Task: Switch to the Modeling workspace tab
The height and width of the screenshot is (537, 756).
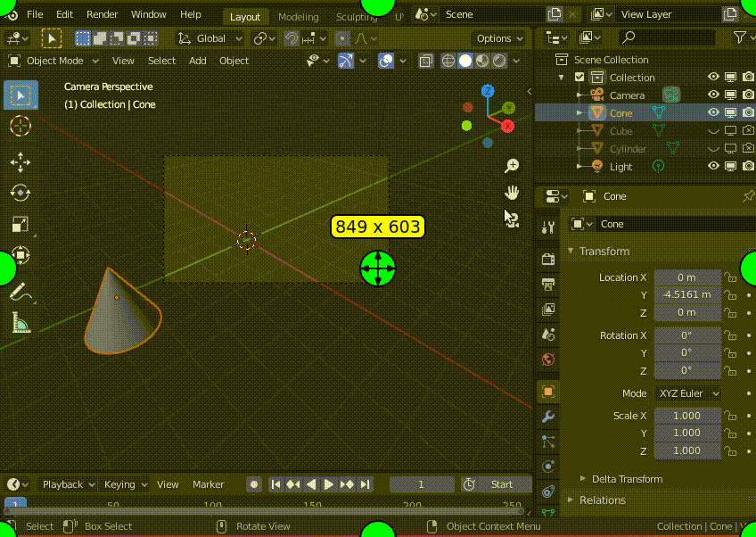Action: click(x=298, y=16)
